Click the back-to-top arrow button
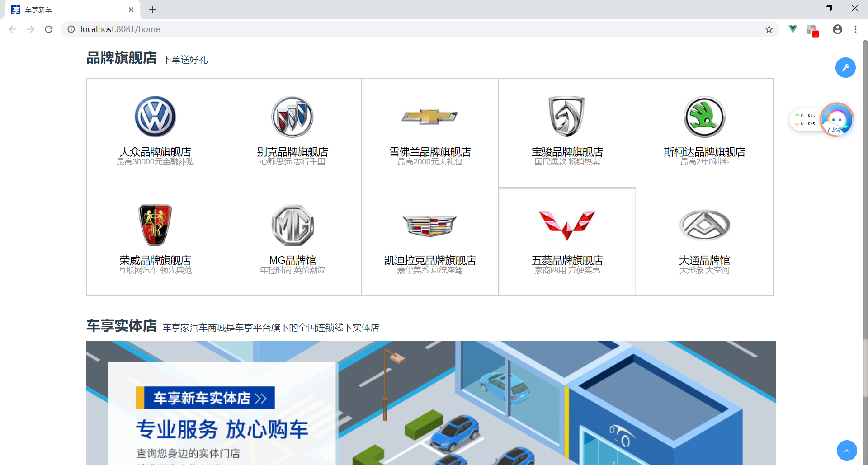The height and width of the screenshot is (465, 868). point(847,451)
